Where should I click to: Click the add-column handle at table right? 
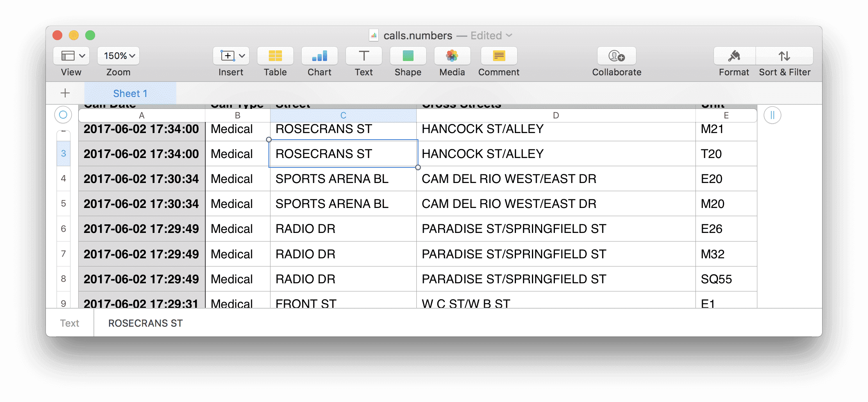772,115
